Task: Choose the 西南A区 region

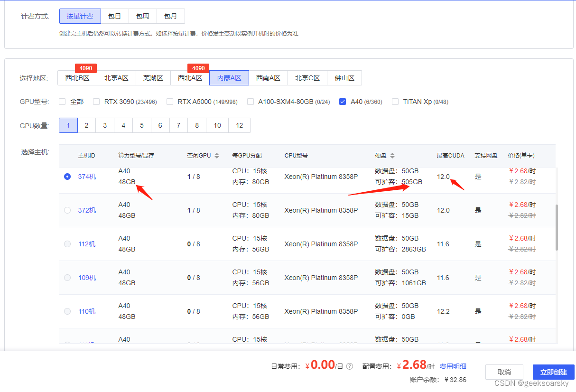Action: [268, 78]
